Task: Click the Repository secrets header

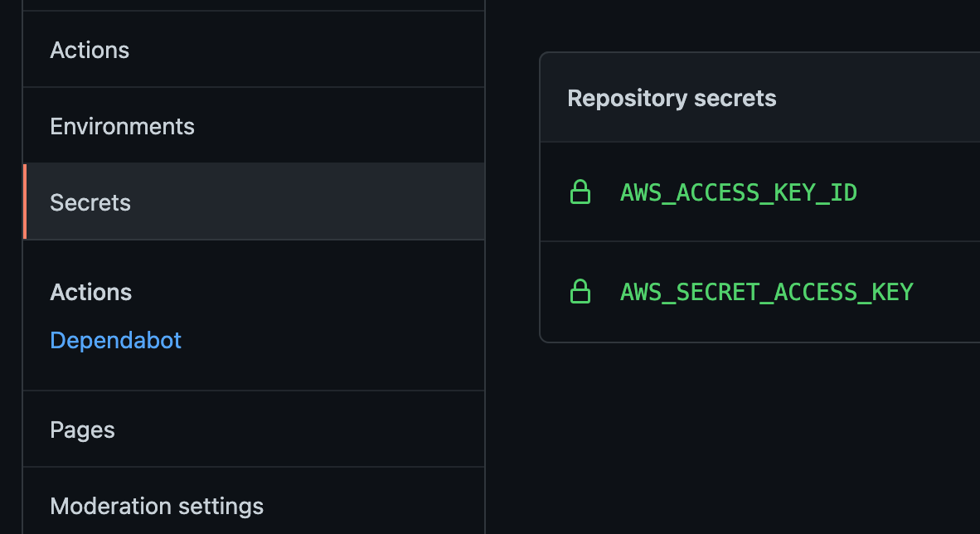Action: 672,98
